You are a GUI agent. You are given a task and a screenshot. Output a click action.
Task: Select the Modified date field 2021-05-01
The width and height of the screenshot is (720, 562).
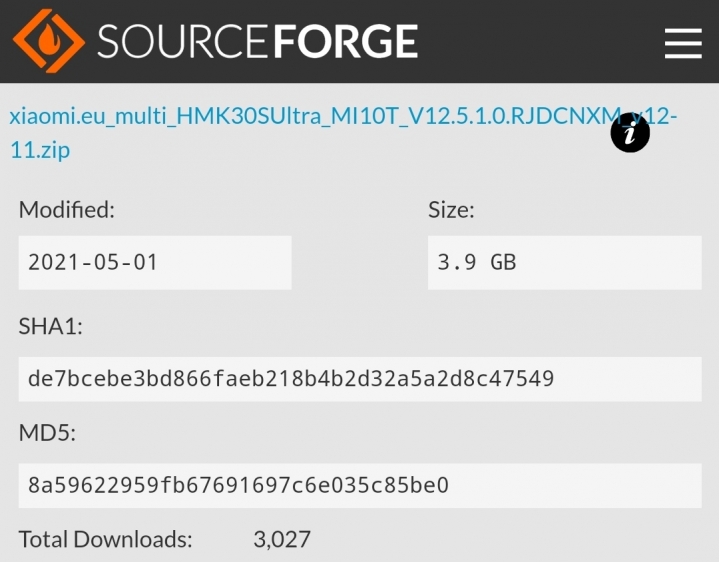click(x=155, y=263)
